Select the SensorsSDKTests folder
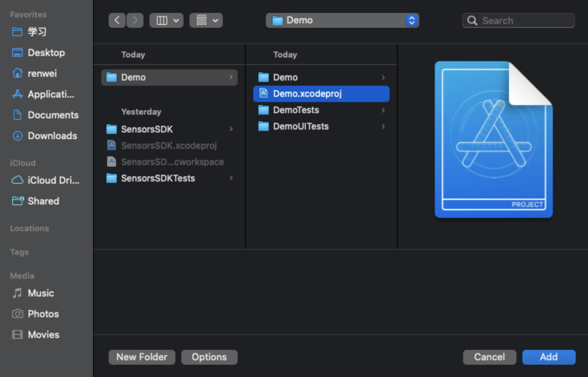This screenshot has height=377, width=588. pyautogui.click(x=169, y=178)
